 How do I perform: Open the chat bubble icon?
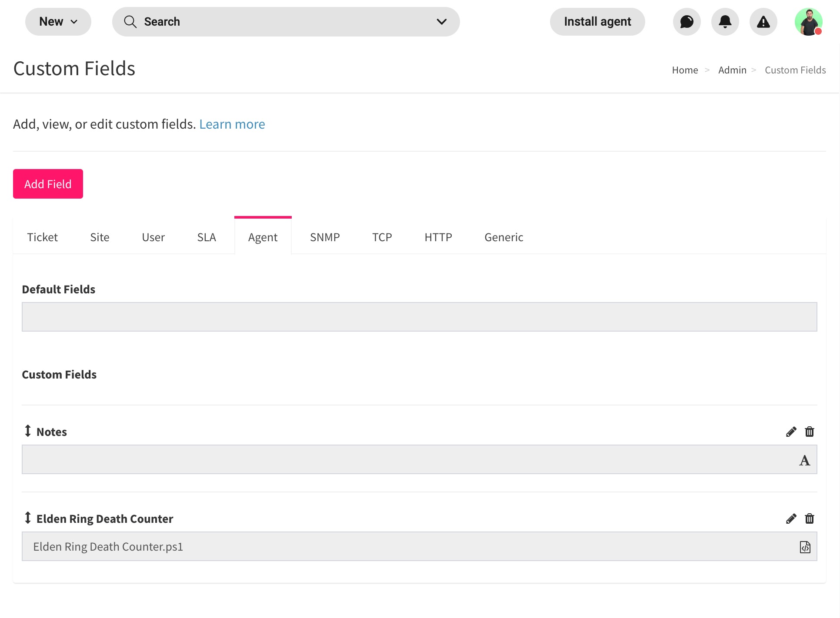(x=687, y=21)
